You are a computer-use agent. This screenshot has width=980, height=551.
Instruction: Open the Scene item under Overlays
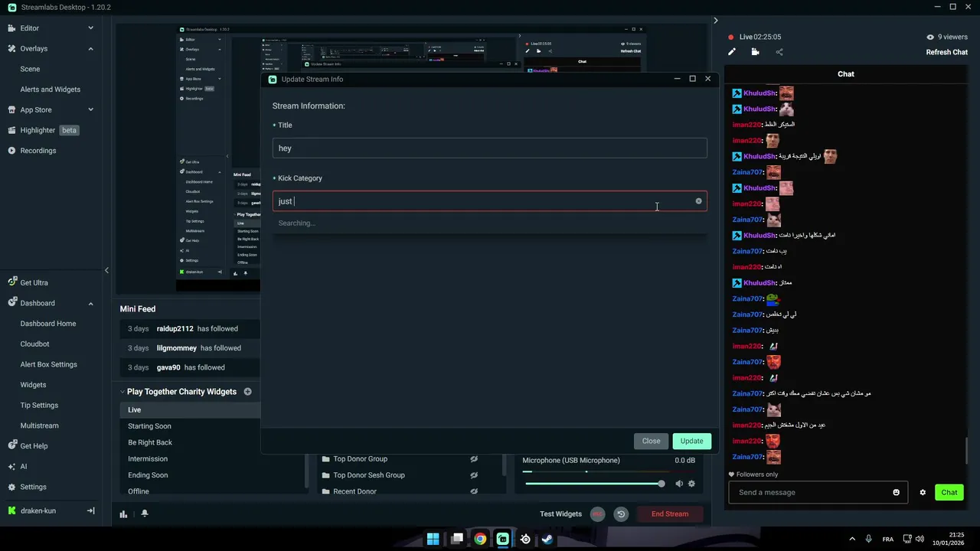point(30,69)
